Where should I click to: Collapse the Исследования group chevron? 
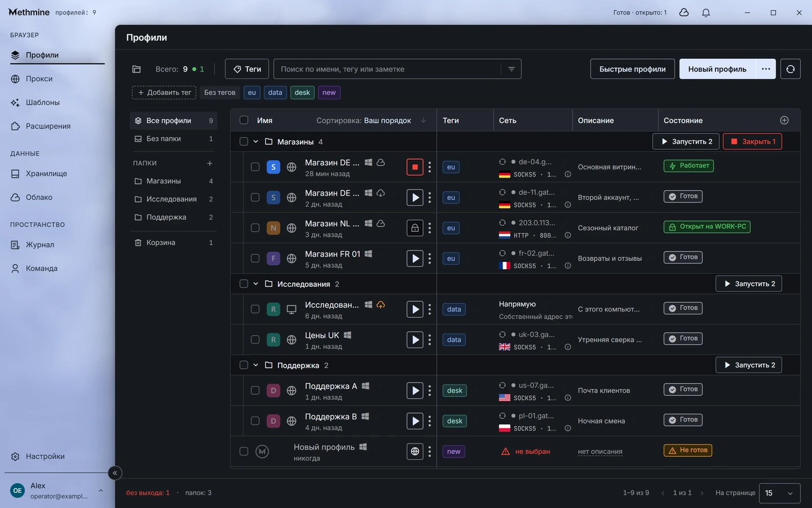pos(255,284)
